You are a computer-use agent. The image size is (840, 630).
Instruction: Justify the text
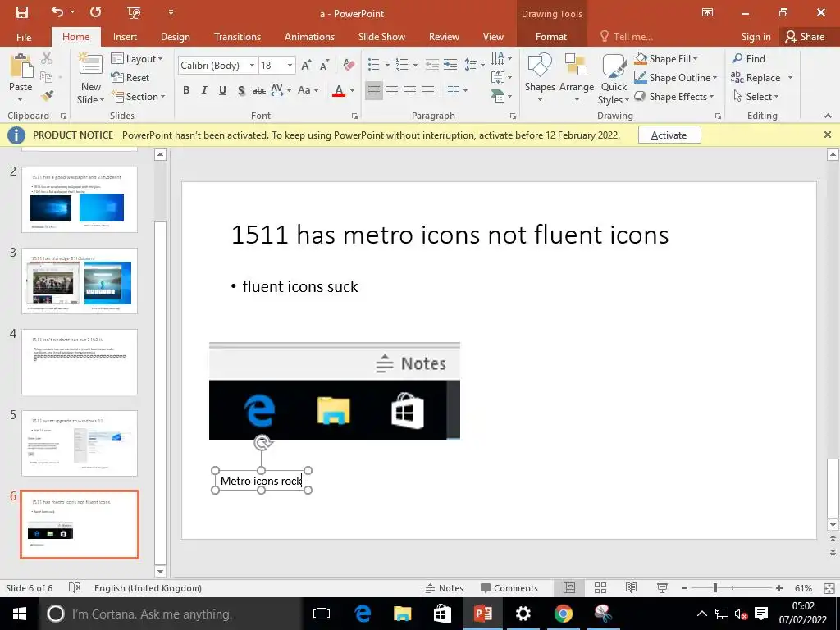tap(428, 90)
